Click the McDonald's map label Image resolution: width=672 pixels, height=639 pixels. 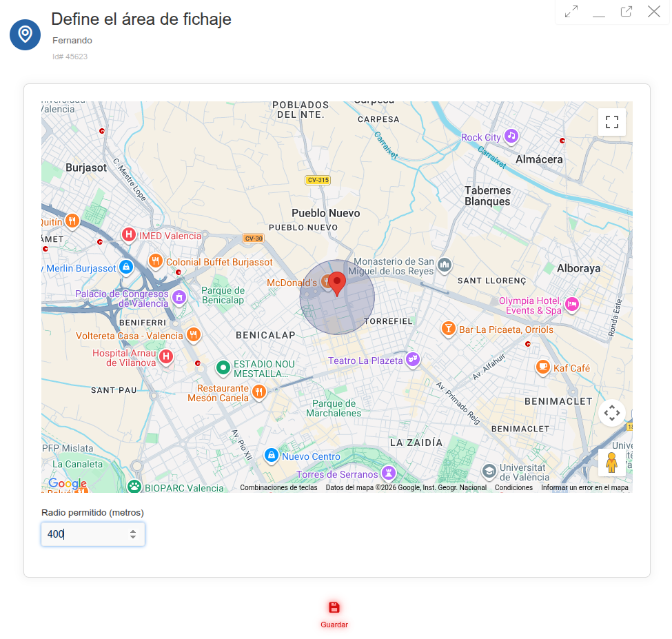pos(292,283)
